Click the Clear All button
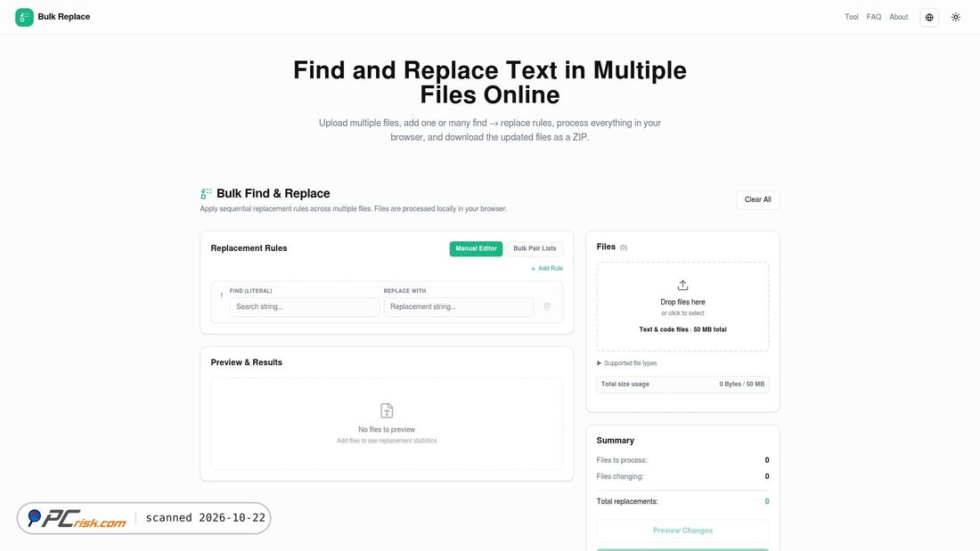This screenshot has height=551, width=980. click(x=757, y=200)
